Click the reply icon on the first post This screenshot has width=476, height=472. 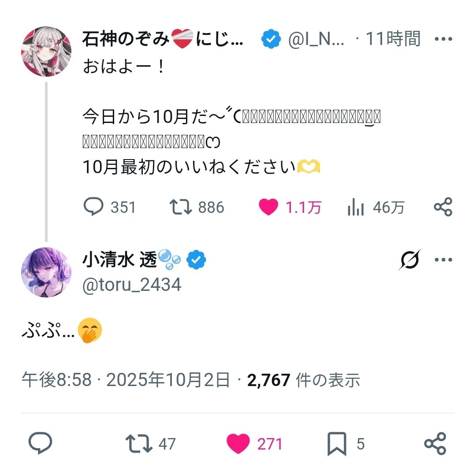[93, 207]
